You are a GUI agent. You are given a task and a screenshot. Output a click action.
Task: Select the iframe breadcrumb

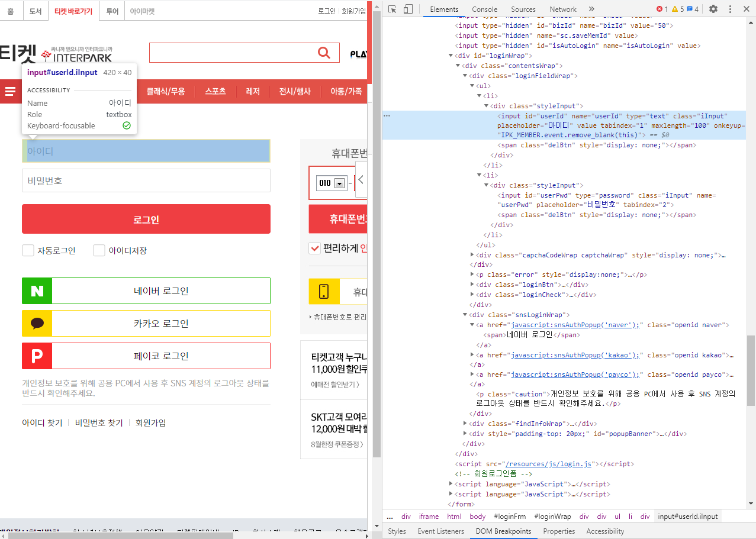click(x=429, y=517)
